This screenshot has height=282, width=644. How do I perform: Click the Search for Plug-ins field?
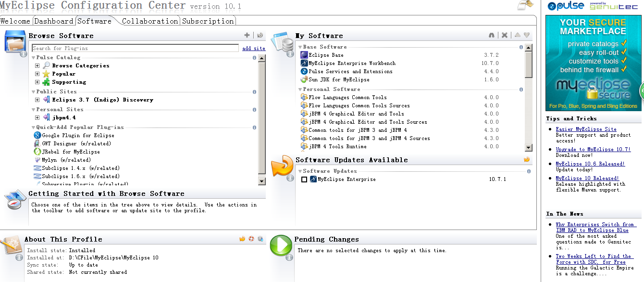tap(135, 48)
